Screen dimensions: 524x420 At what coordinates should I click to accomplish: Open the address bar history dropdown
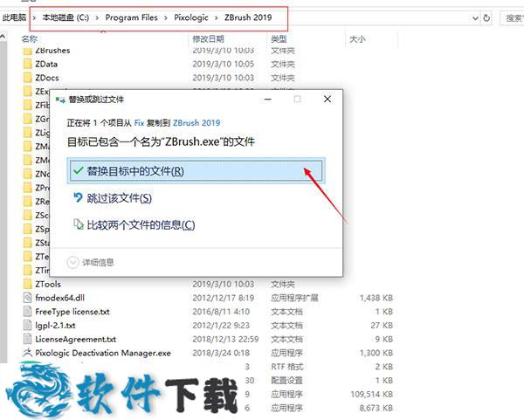pyautogui.click(x=475, y=18)
